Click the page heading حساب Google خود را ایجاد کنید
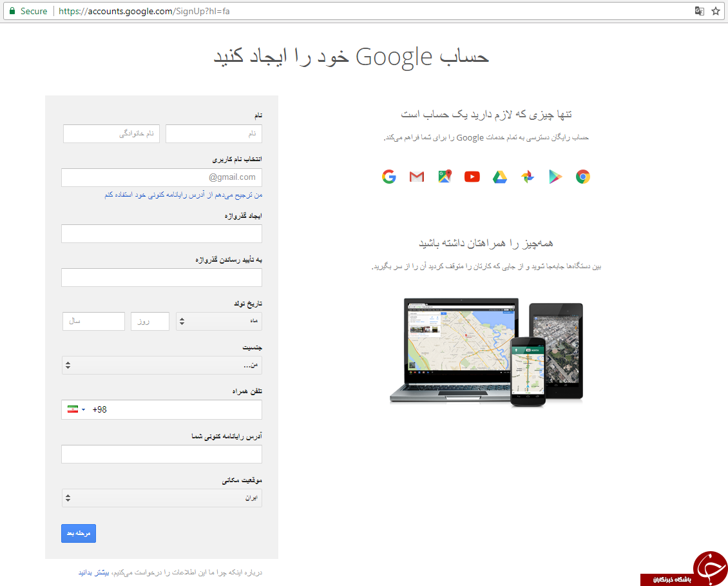The width and height of the screenshot is (728, 586). (x=351, y=57)
